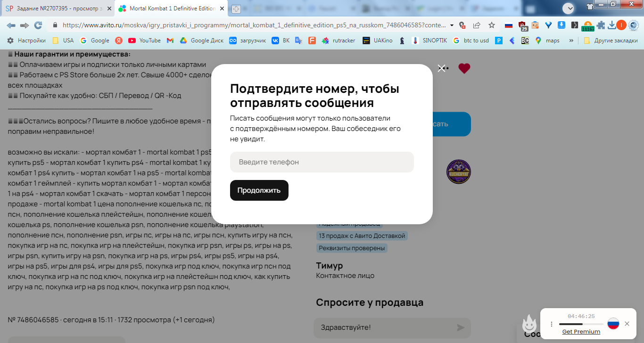The height and width of the screenshot is (343, 644).
Task: Open the Google bookmark
Action: (95, 41)
